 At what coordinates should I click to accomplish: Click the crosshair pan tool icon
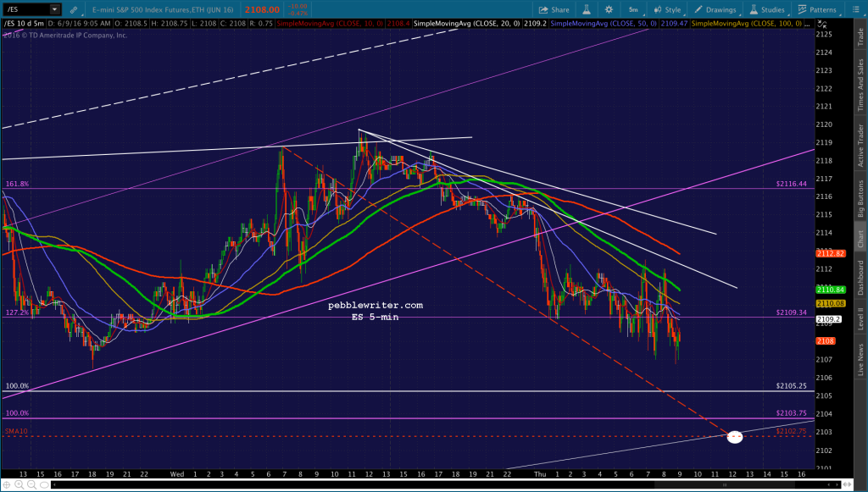pos(7,485)
